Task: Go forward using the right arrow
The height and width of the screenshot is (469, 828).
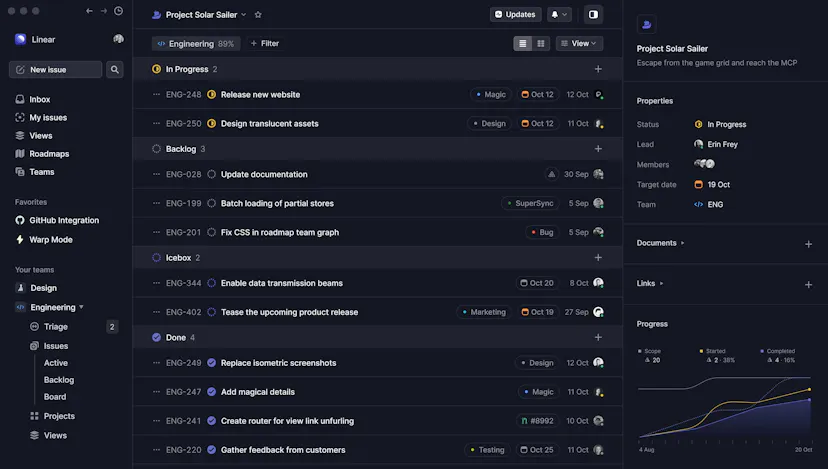Action: (x=104, y=11)
